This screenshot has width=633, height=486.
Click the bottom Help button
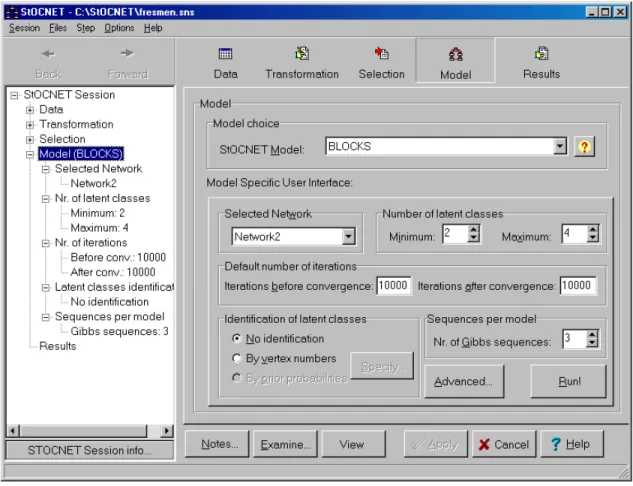click(572, 444)
